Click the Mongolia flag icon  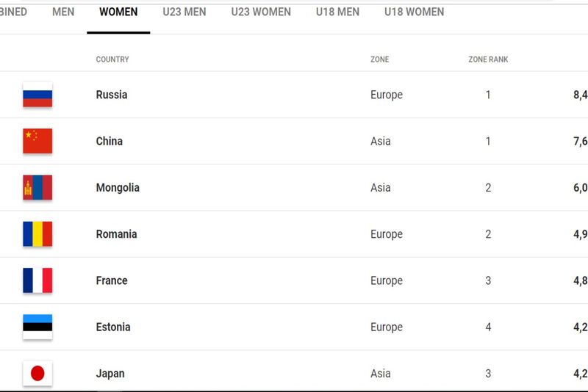tap(37, 188)
